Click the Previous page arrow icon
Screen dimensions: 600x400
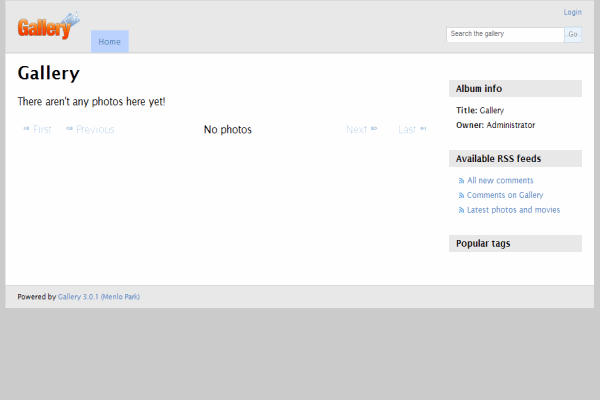tap(70, 129)
